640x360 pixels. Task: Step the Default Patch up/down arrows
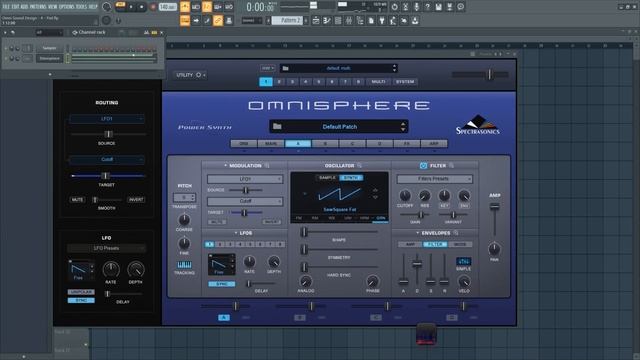point(403,127)
